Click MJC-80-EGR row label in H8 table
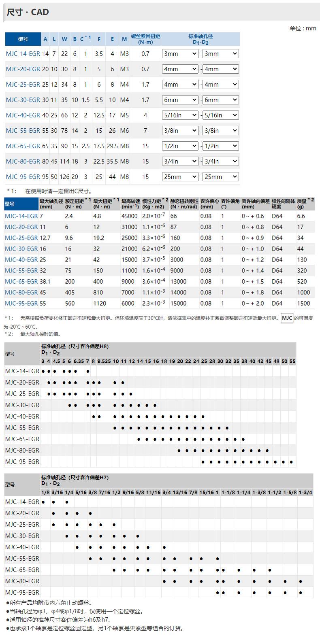 coord(22,450)
